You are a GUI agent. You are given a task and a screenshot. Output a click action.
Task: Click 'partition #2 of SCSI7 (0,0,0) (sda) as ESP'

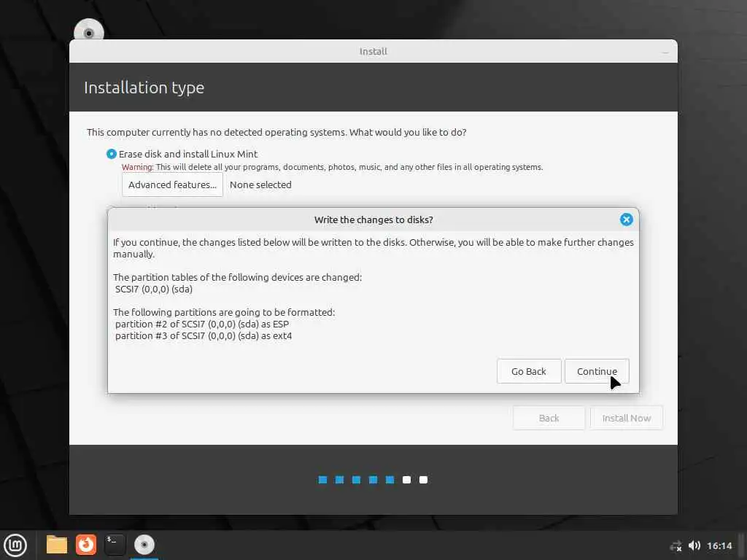(x=202, y=324)
